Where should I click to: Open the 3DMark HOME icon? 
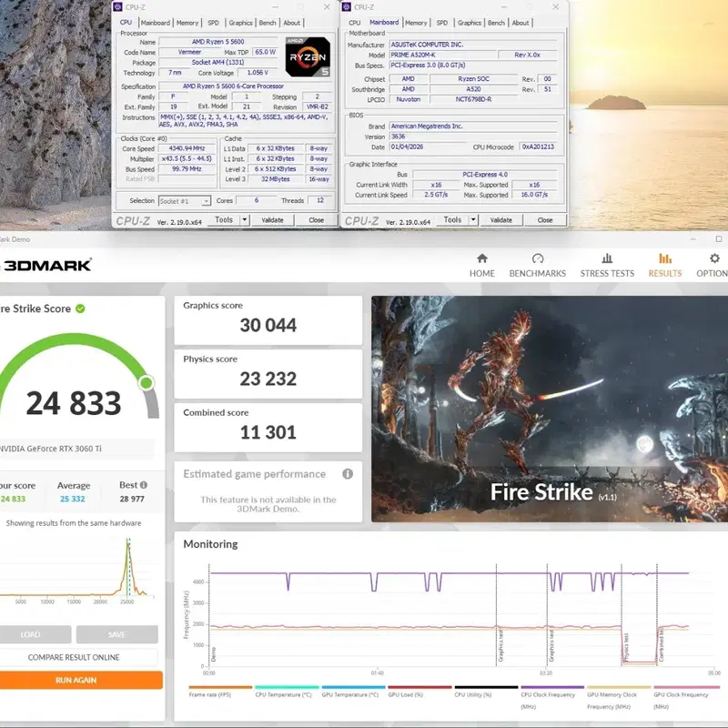coord(482,258)
